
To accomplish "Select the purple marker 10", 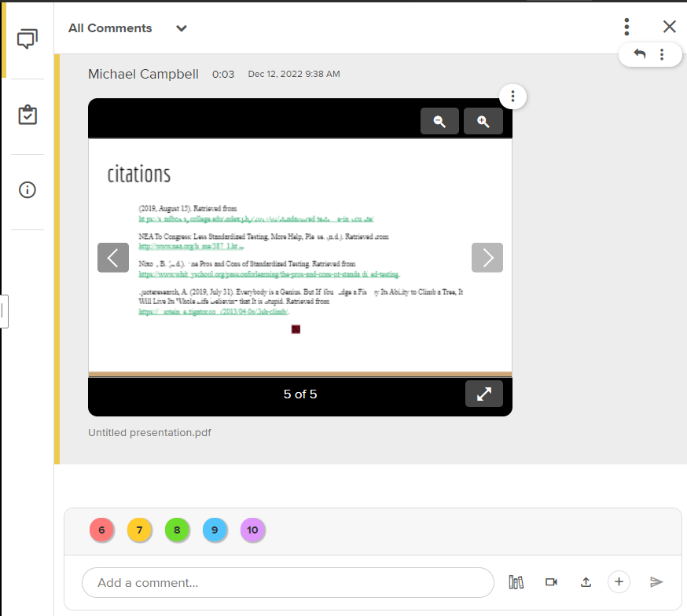I will (x=252, y=530).
